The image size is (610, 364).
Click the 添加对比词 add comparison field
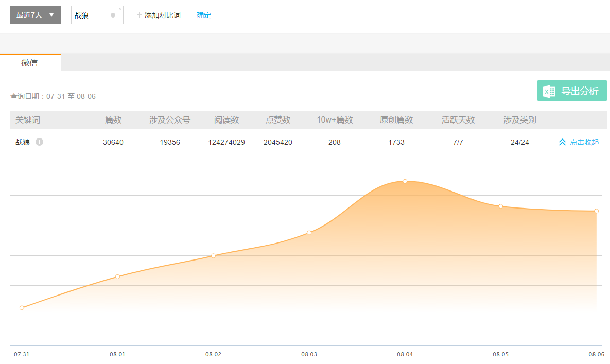click(160, 15)
